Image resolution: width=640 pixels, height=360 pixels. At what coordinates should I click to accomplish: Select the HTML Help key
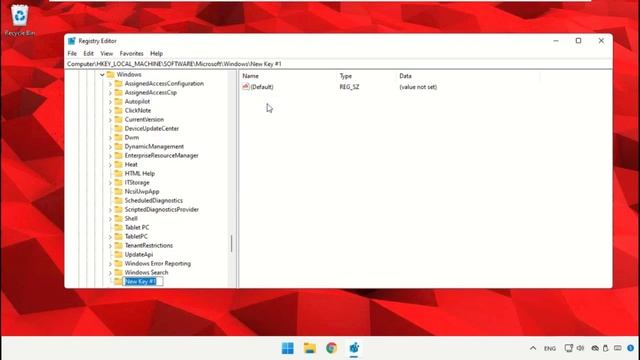[x=140, y=173]
